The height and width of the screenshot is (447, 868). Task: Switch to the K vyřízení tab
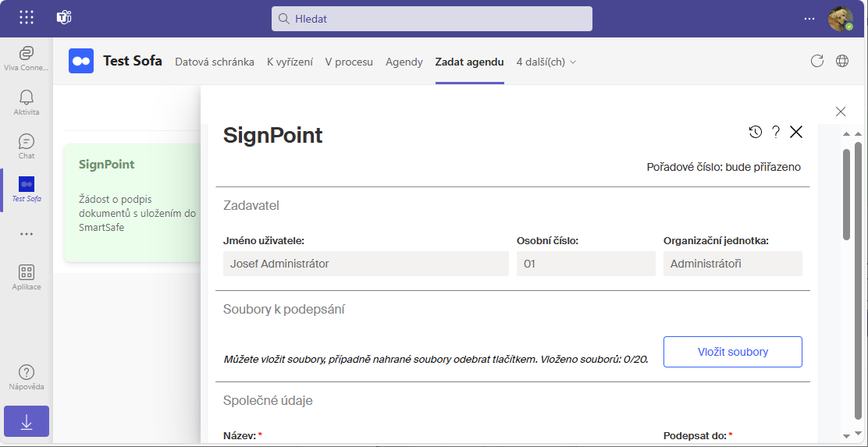(290, 62)
